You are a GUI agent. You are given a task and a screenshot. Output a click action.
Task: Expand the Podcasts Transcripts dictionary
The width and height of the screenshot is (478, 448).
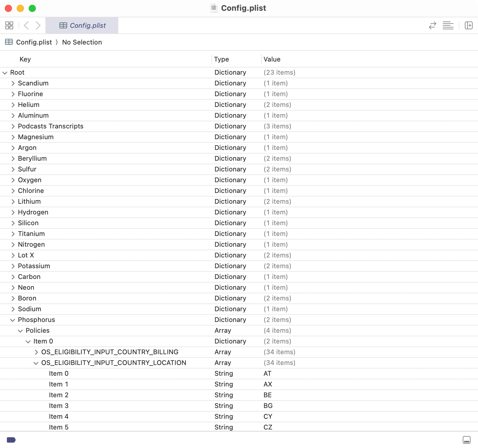coord(13,126)
